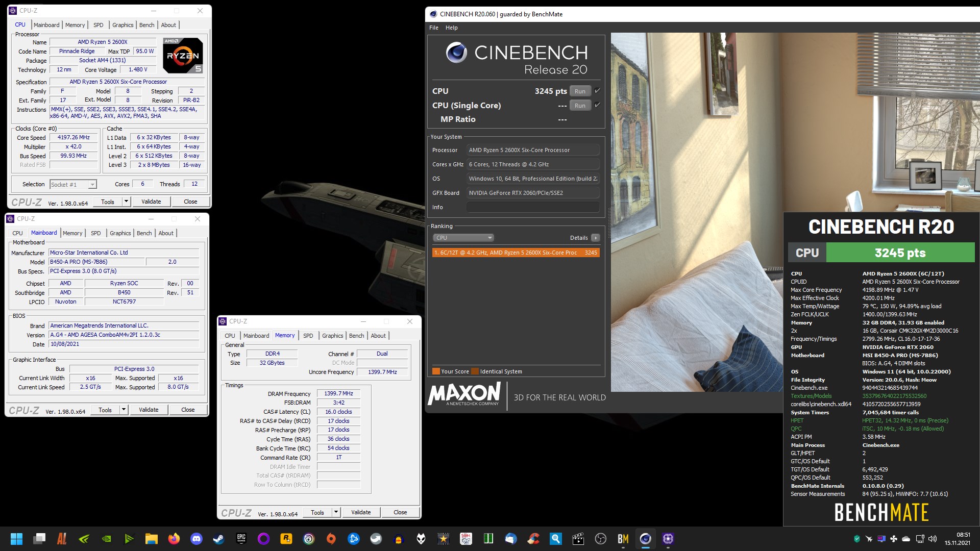Screen dimensions: 980x551
Task: Open Steam from the taskbar
Action: (x=218, y=539)
